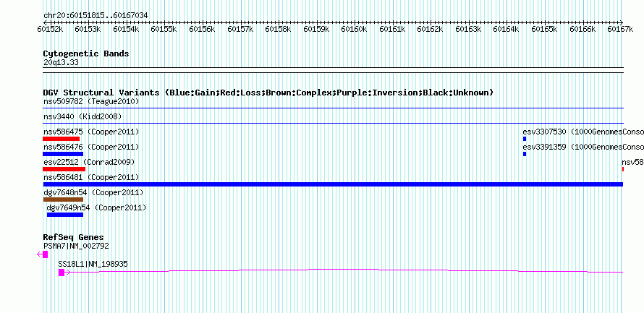Open nsv586475 (Cooper2011) label

(x=91, y=132)
